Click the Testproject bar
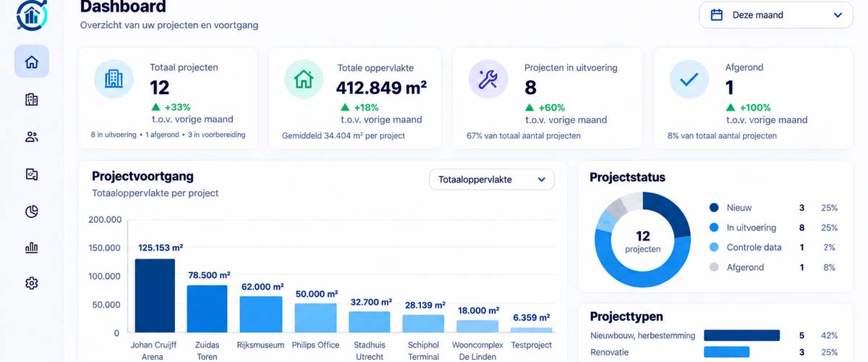Screen dimensions: 868x362 click(532, 330)
